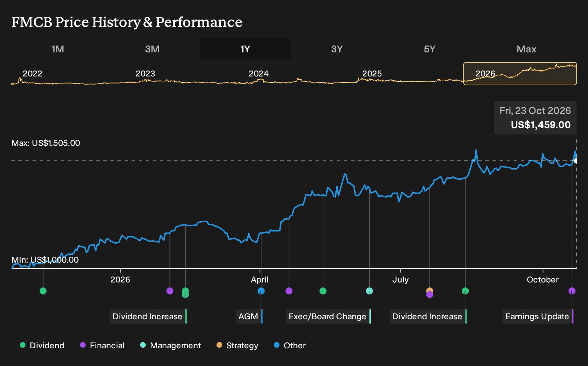Click the US$1,459.00 price in tooltip
588x366 pixels.
(541, 125)
